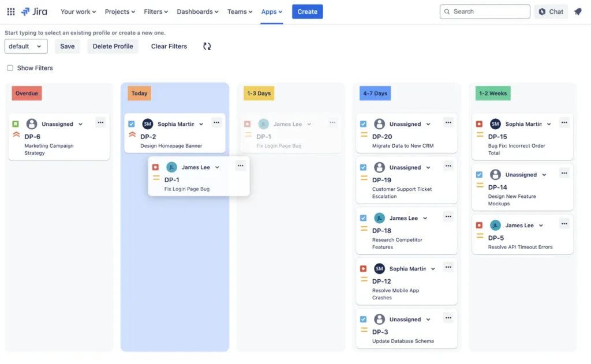Expand assignee dropdown on DP-5
Viewport: 591px width, 364px height.
[x=541, y=226]
